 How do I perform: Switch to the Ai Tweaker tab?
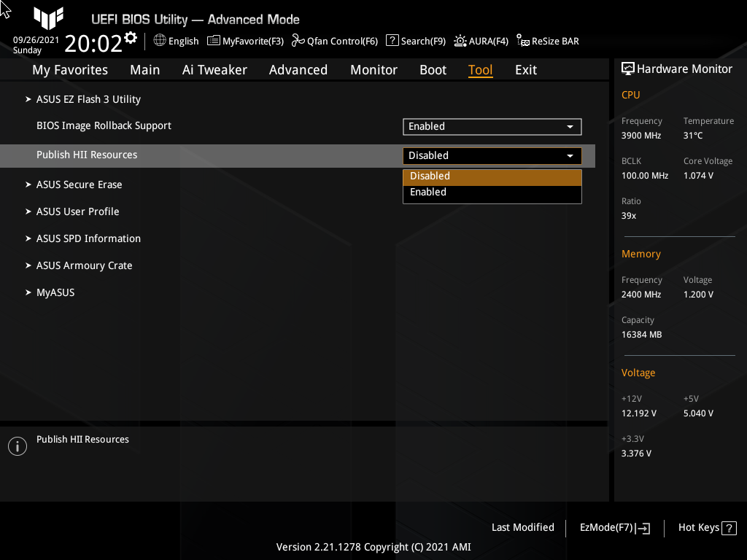[x=214, y=69]
